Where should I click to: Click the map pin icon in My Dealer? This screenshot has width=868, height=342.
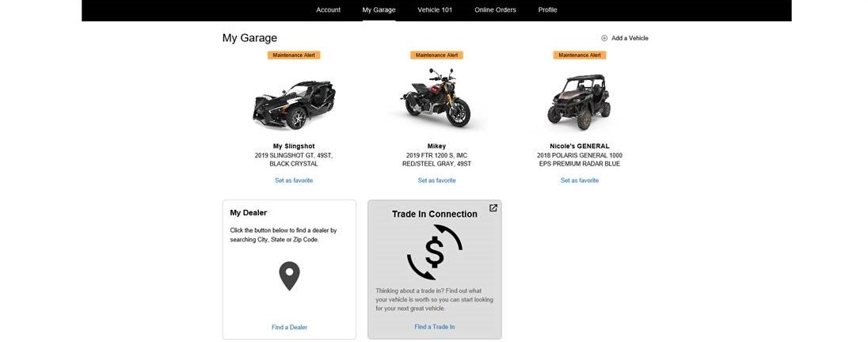(x=289, y=275)
